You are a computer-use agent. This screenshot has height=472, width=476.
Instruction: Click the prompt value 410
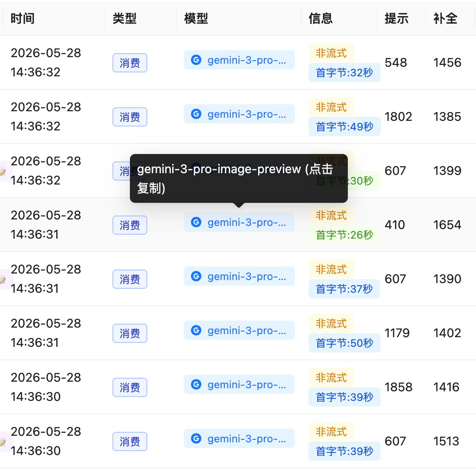coord(395,225)
